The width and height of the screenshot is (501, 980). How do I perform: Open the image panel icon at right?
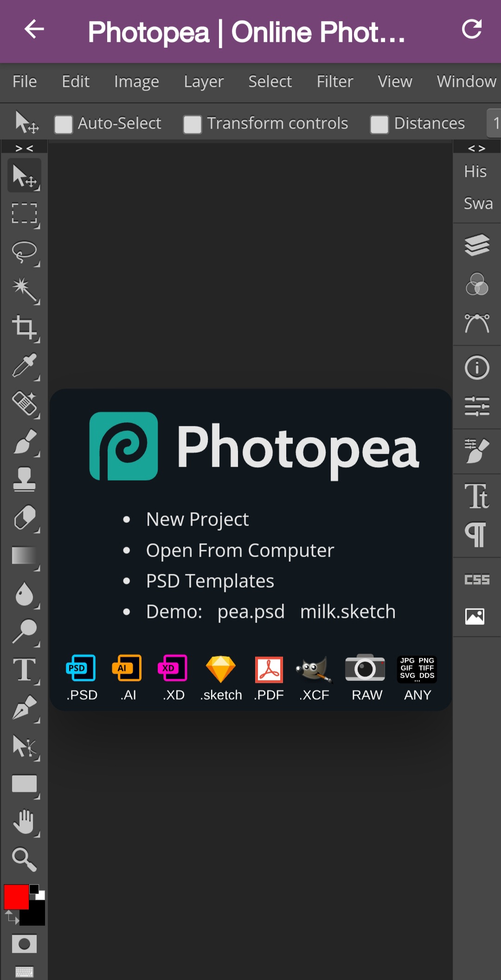pyautogui.click(x=475, y=616)
